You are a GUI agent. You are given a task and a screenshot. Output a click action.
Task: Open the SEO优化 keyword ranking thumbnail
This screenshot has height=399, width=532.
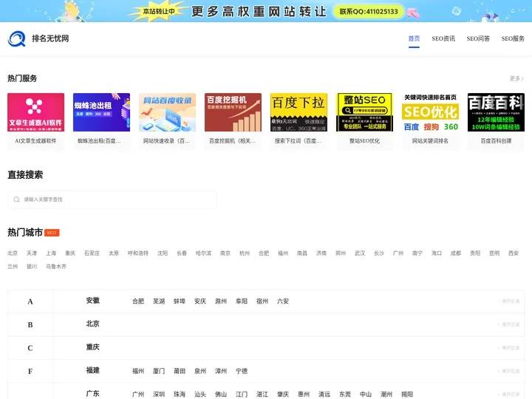(430, 112)
